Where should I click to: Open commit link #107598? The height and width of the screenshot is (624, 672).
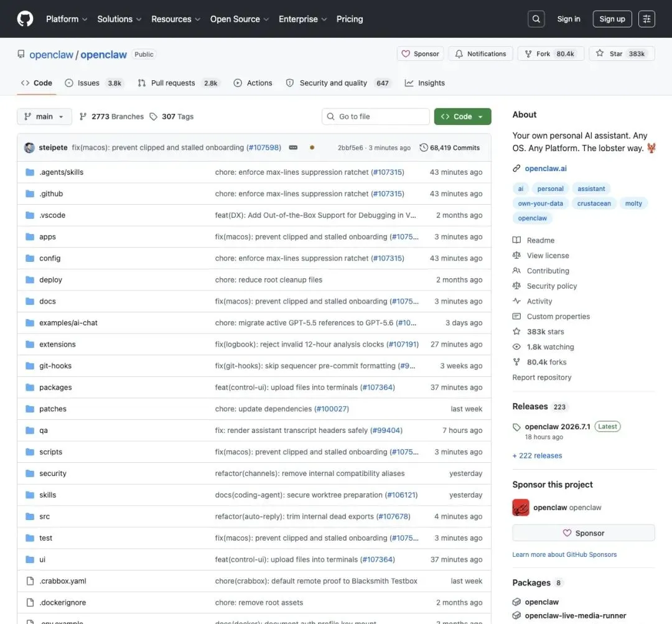pos(264,147)
